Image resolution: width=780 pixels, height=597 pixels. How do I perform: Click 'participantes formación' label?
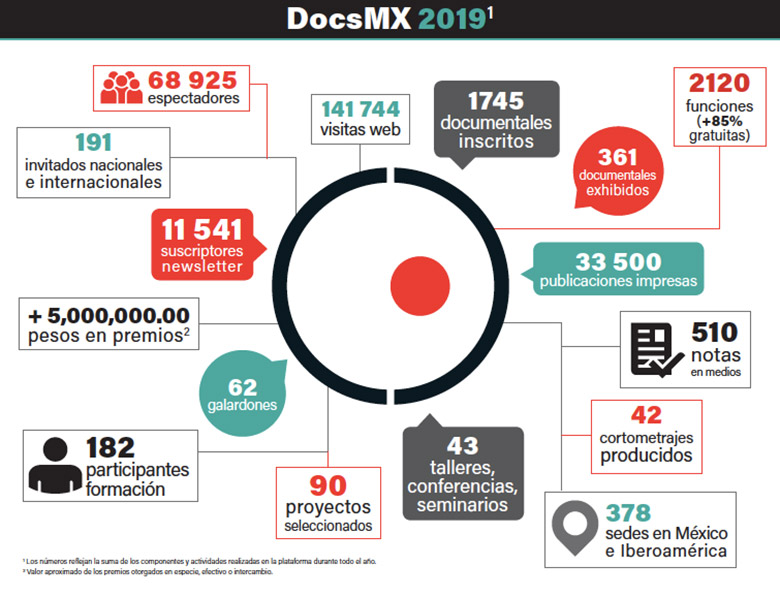[x=137, y=479]
